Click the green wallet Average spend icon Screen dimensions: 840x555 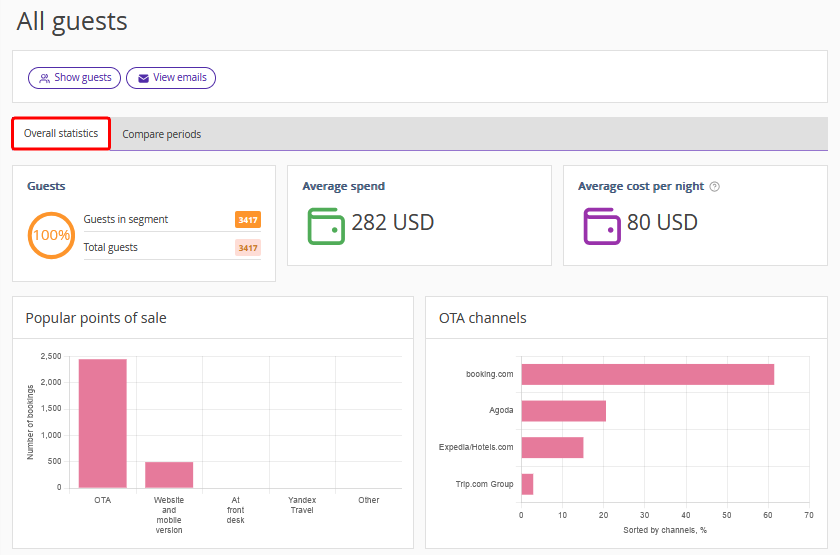[x=326, y=225]
